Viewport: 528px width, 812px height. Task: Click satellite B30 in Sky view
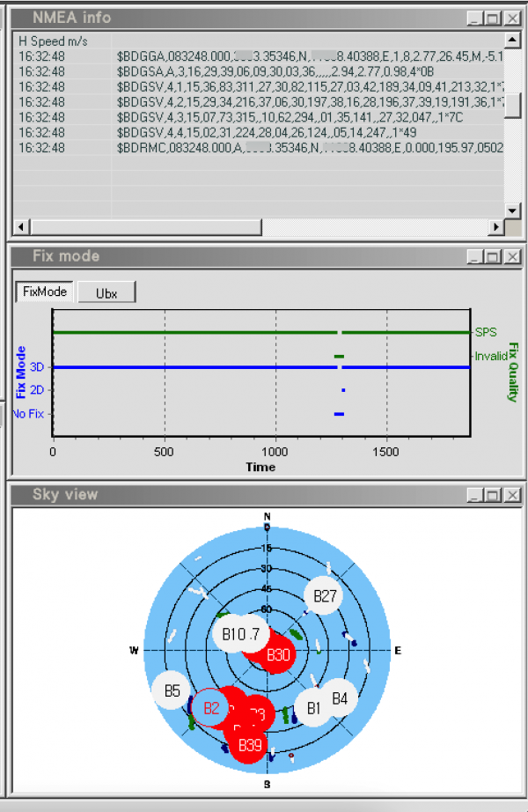(278, 655)
